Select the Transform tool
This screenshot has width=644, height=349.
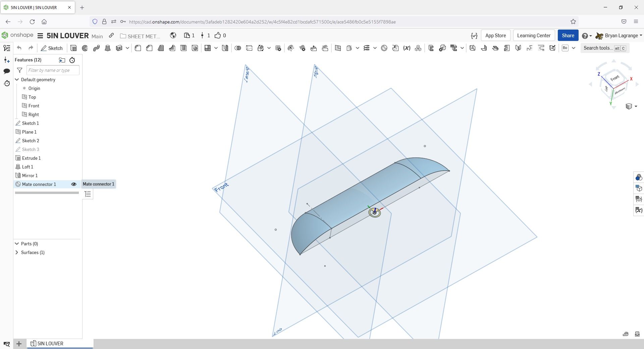point(261,48)
